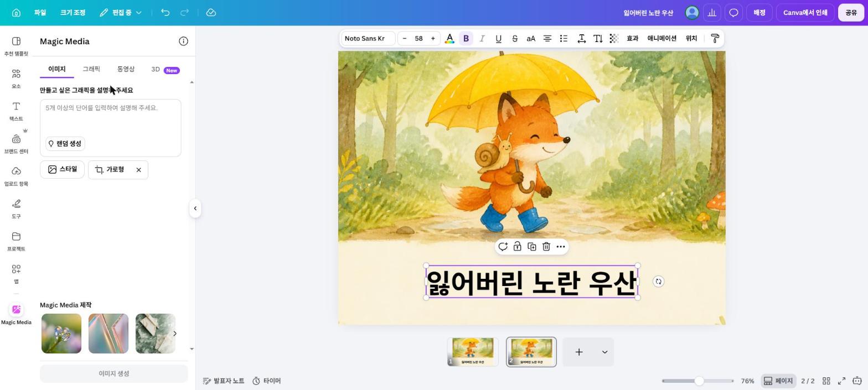The width and height of the screenshot is (868, 390).
Task: Toggle italic formatting
Action: tap(482, 38)
